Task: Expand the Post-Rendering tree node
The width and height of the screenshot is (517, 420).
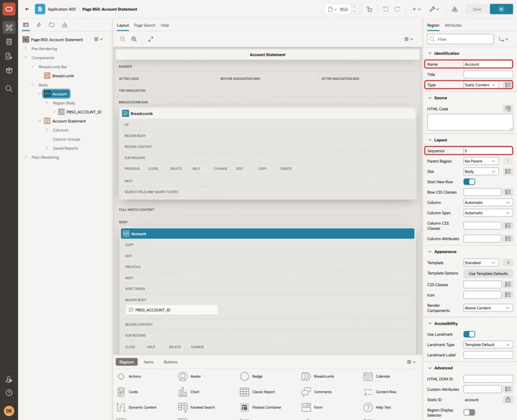Action: click(x=26, y=157)
